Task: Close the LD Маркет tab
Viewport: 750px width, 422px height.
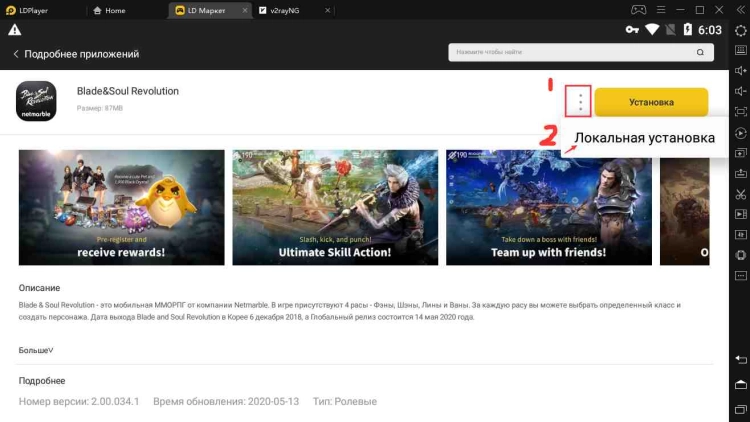Action: coord(245,10)
